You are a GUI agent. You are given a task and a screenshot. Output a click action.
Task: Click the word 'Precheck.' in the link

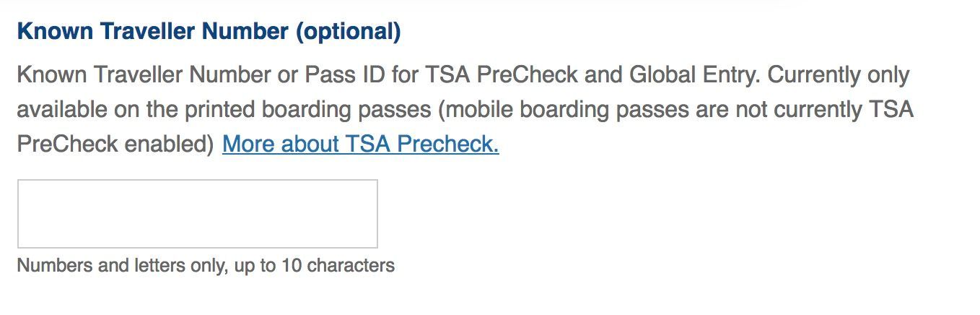pyautogui.click(x=447, y=144)
